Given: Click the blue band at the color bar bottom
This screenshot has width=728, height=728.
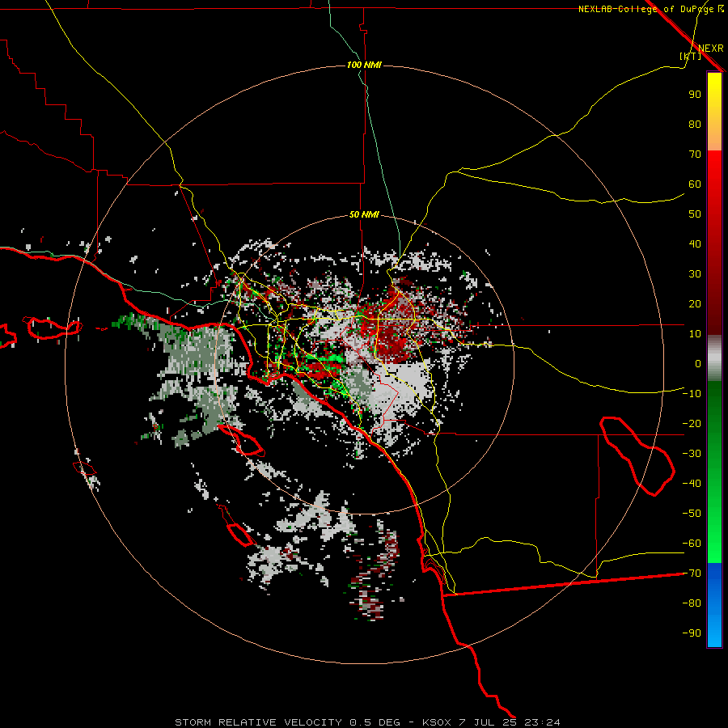Looking at the screenshot, I should coord(714,605).
